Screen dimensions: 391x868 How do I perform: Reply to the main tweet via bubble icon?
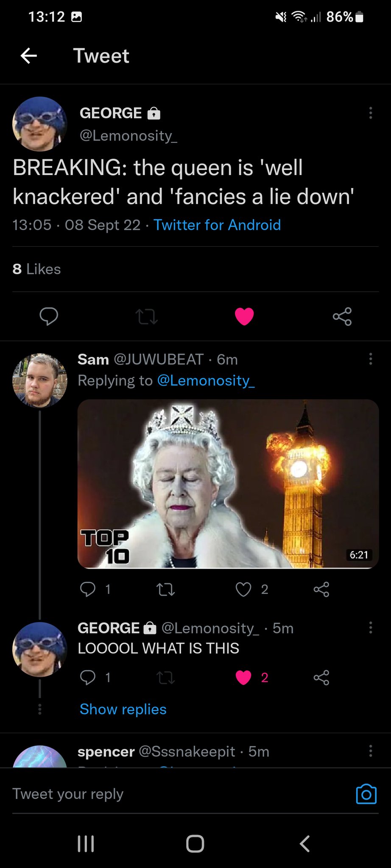pyautogui.click(x=49, y=316)
